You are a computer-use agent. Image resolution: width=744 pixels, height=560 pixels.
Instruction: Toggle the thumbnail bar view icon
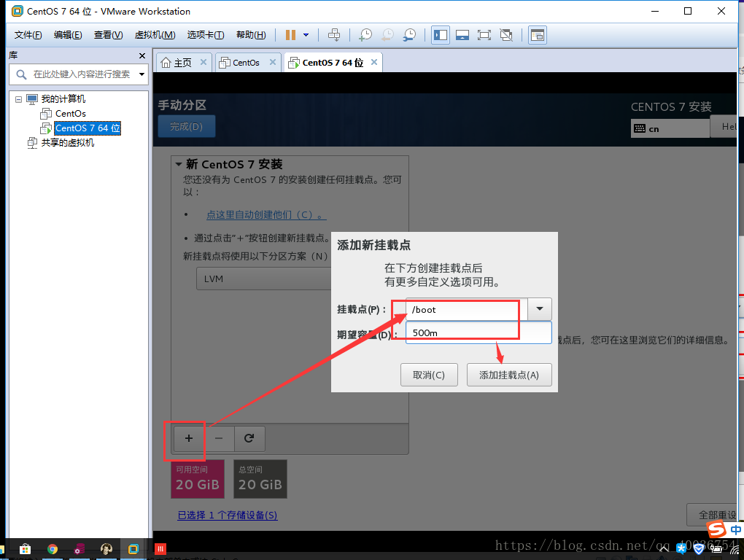point(462,35)
